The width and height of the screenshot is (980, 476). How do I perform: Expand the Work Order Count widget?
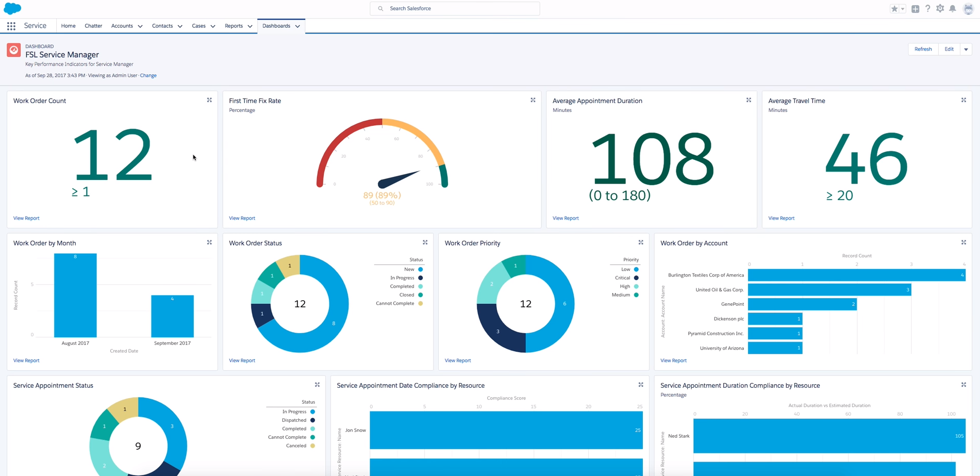[x=209, y=100]
